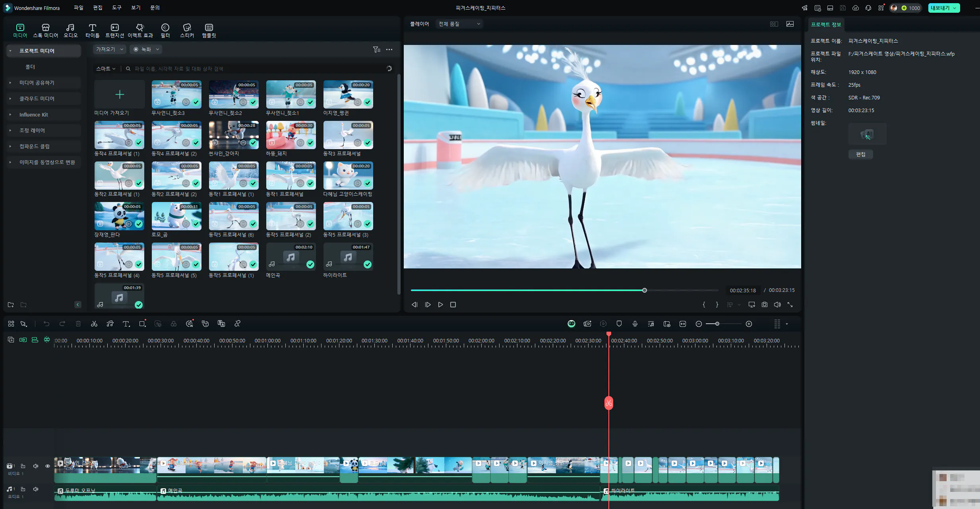
Task: Click the timeline text tool icon
Action: (126, 324)
